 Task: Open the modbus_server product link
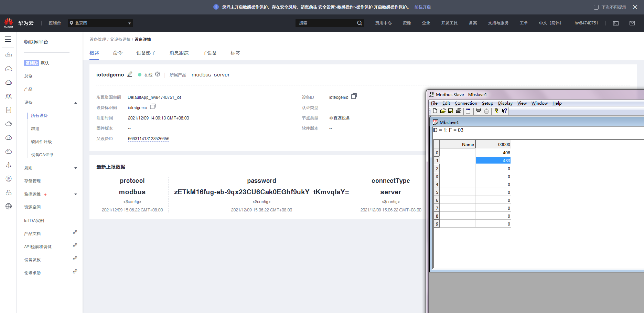pos(211,75)
